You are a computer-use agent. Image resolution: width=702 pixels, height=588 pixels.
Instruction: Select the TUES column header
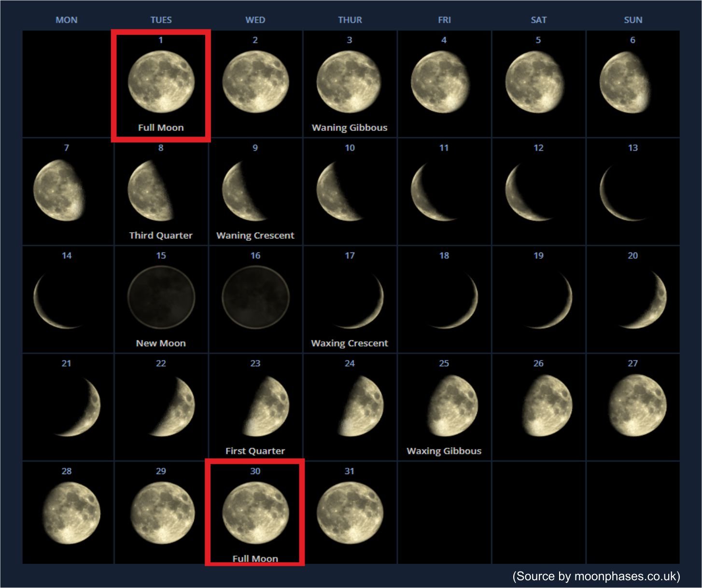[x=161, y=20]
